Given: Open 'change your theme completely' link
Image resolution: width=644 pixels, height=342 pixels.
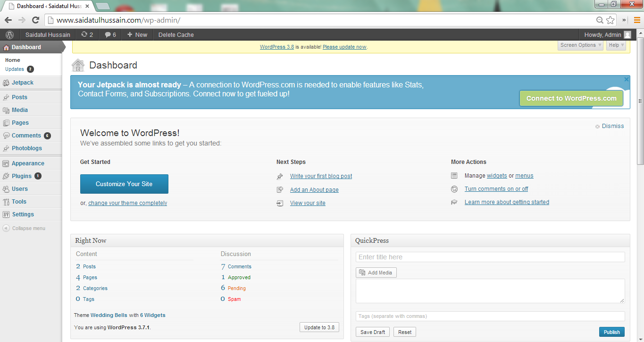Looking at the screenshot, I should [127, 203].
